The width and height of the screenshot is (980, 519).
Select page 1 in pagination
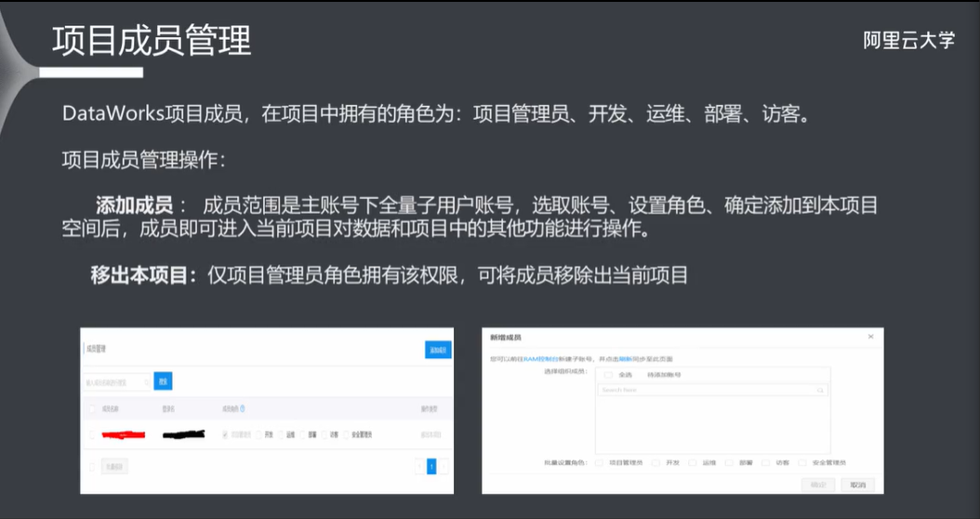pyautogui.click(x=431, y=467)
